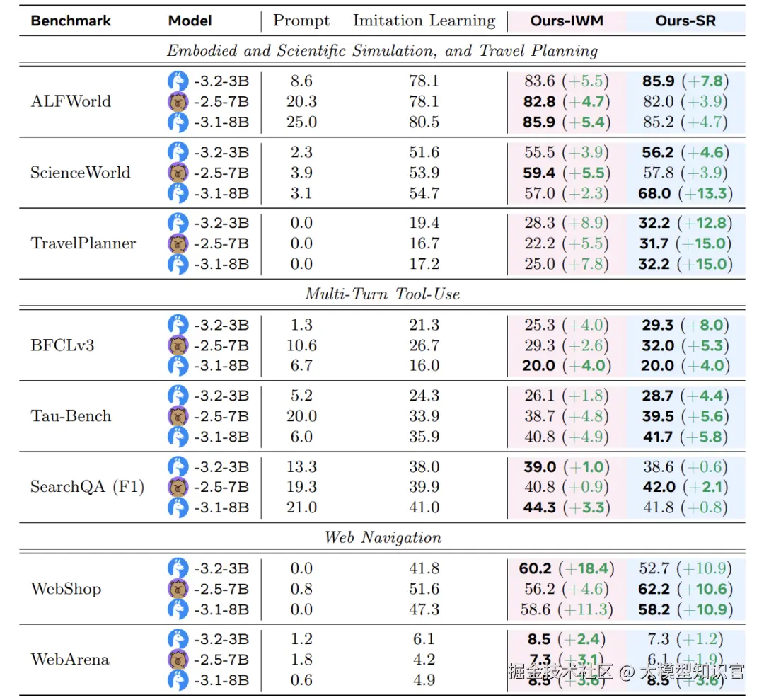Select the "SearchQA (F1)" benchmark label
Screen dimensions: 764x700
click(87, 487)
